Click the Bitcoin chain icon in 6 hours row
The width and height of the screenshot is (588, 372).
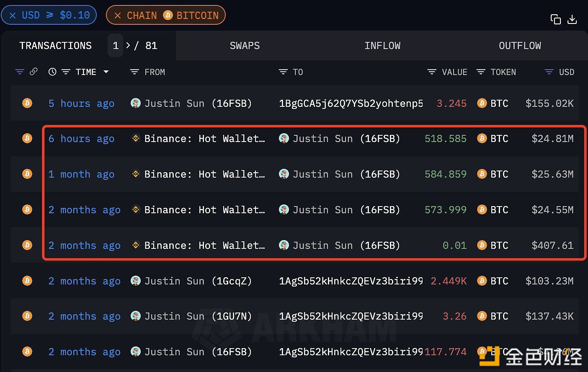tap(27, 138)
